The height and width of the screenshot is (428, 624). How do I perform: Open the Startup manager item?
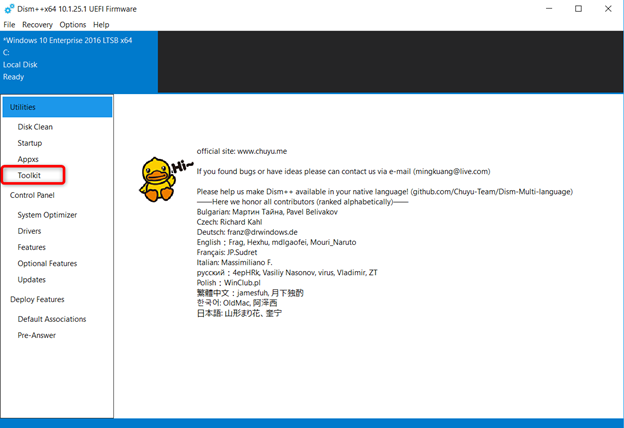click(x=30, y=143)
